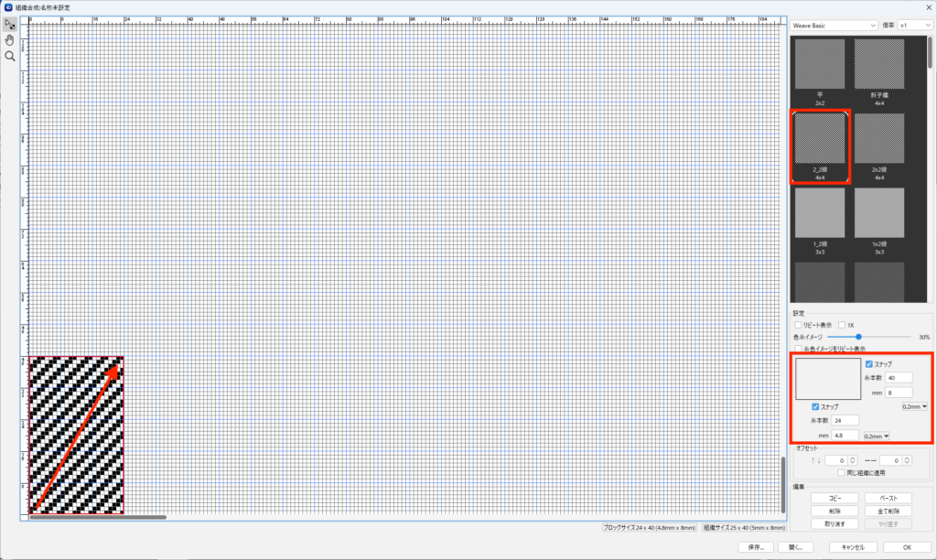This screenshot has width=937, height=560.
Task: Click the 組織サイズ 25 x 40 status text
Action: (743, 528)
